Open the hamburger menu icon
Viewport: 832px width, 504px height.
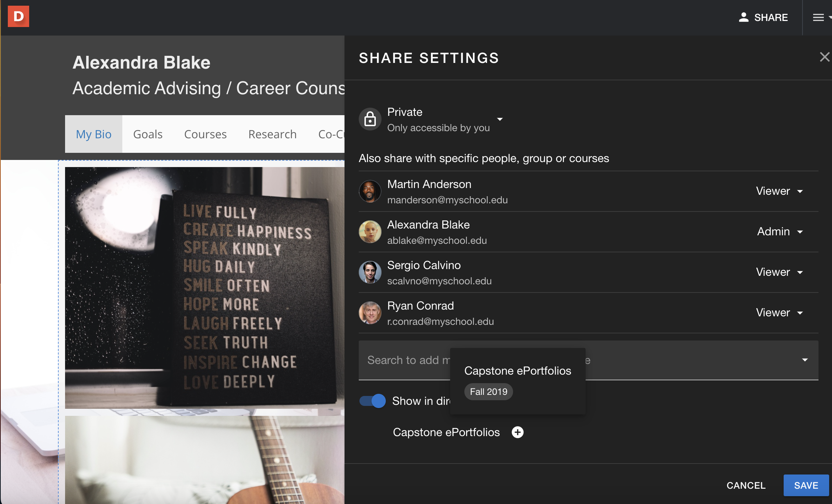[x=818, y=17]
